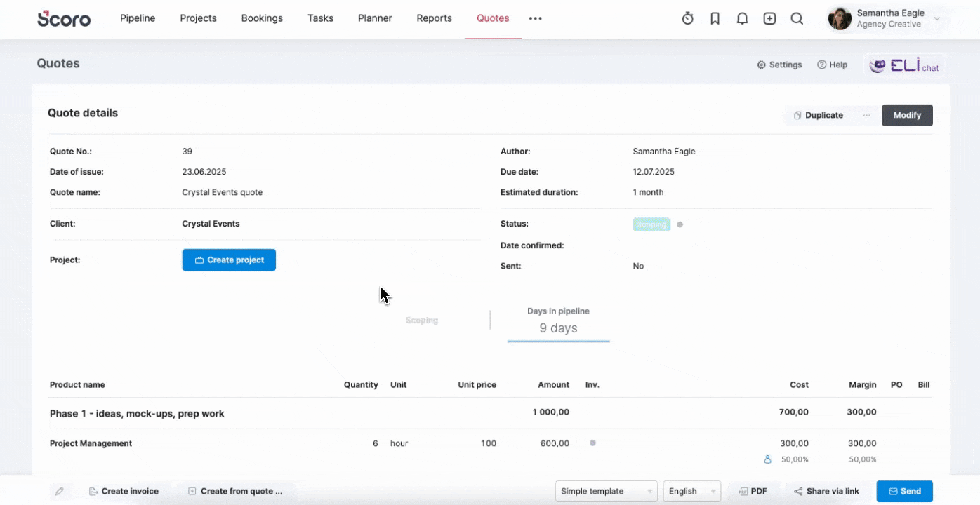This screenshot has width=980, height=505.
Task: Open the ELI chat assistant
Action: coord(904,65)
